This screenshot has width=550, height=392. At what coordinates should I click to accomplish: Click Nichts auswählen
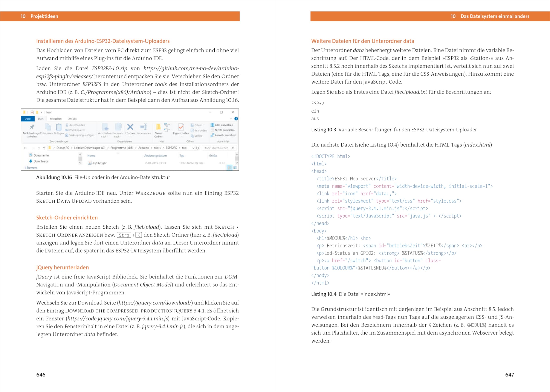click(x=222, y=130)
